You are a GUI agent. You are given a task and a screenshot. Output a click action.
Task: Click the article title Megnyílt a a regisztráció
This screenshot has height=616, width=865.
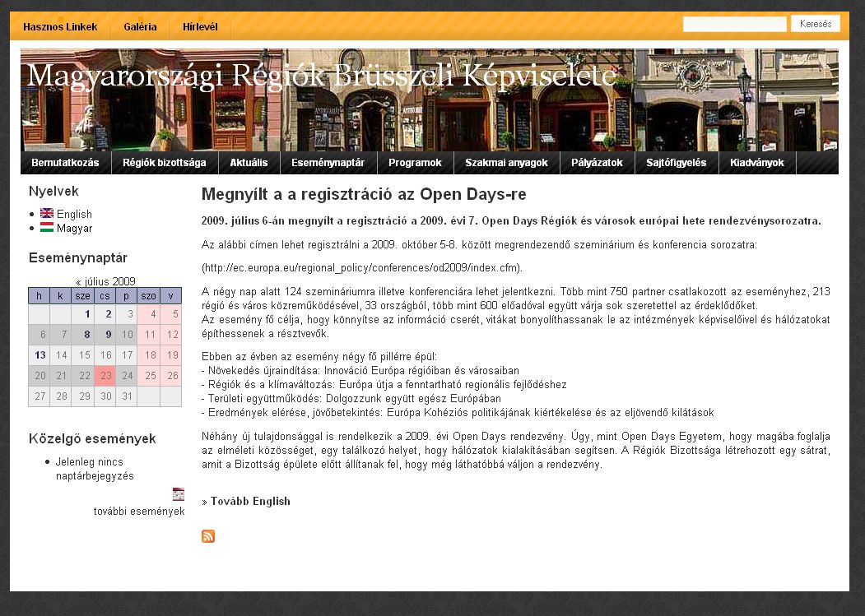[364, 194]
